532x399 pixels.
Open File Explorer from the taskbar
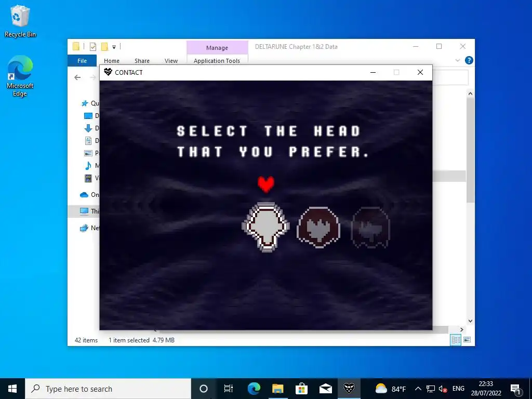tap(277, 389)
